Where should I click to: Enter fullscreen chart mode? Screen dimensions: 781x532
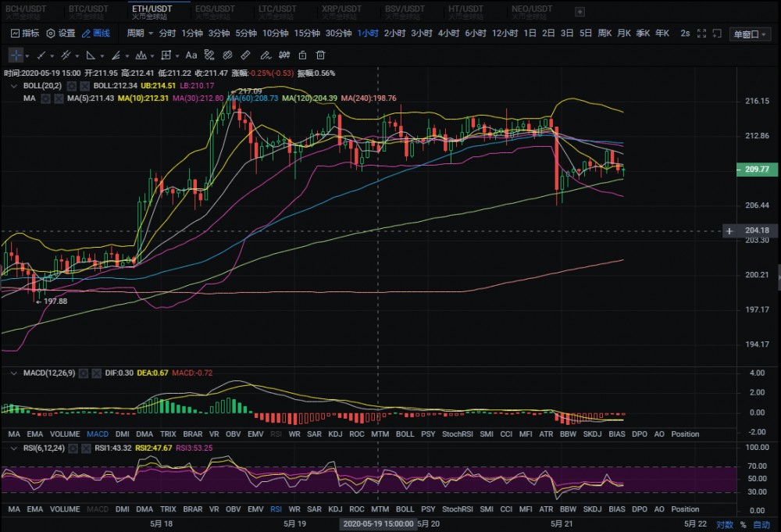pyautogui.click(x=702, y=34)
